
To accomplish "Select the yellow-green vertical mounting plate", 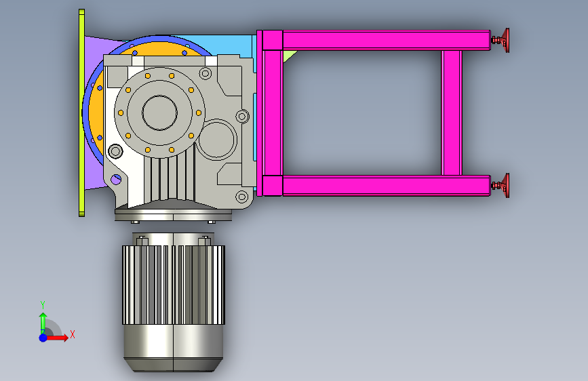I will pyautogui.click(x=81, y=113).
